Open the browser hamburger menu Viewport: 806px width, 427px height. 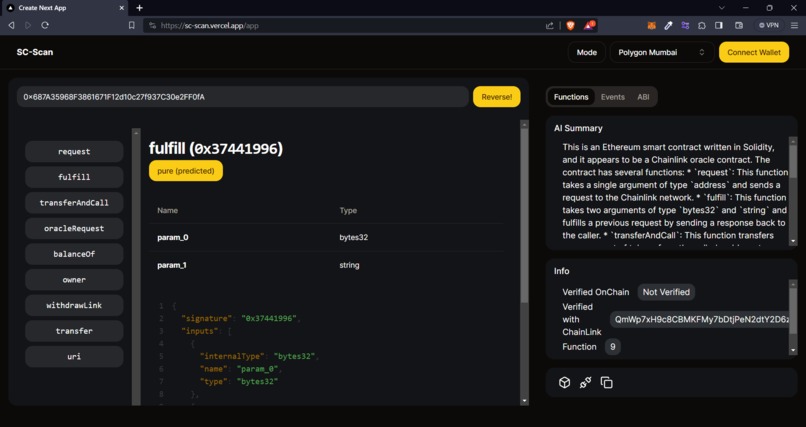(794, 25)
